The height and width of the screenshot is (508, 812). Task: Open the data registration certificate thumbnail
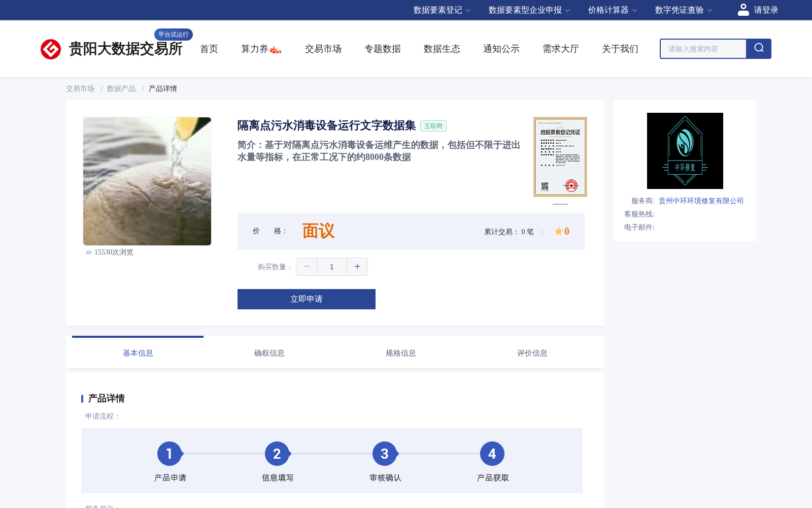click(x=560, y=157)
